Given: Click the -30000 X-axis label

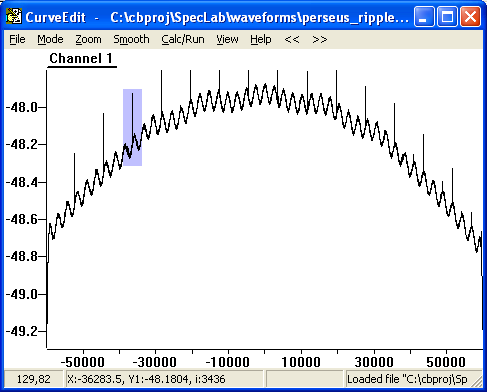Looking at the screenshot, I should coord(155,362).
